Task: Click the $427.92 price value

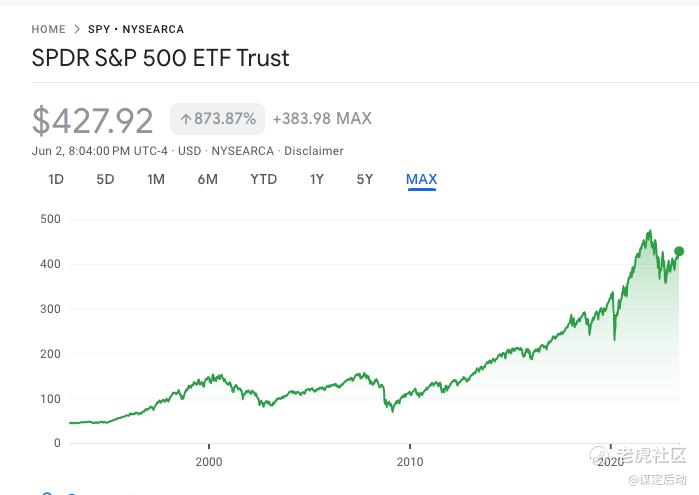Action: (93, 120)
